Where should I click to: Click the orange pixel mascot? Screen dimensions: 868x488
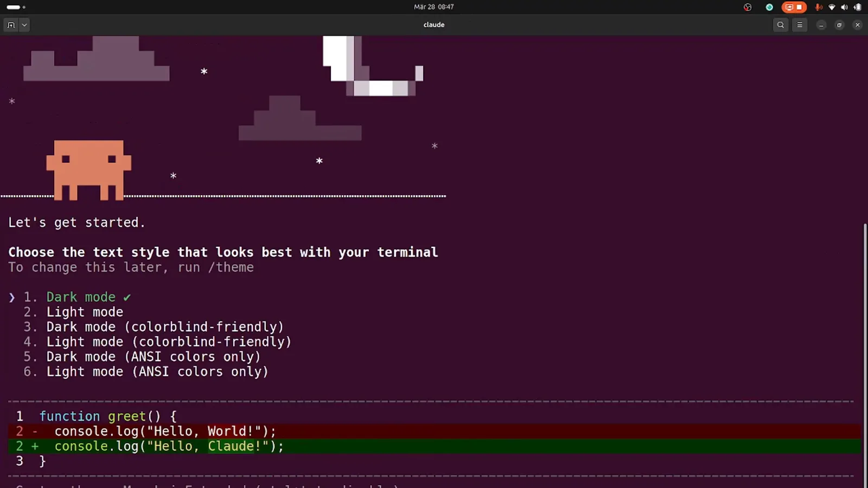[x=89, y=170]
